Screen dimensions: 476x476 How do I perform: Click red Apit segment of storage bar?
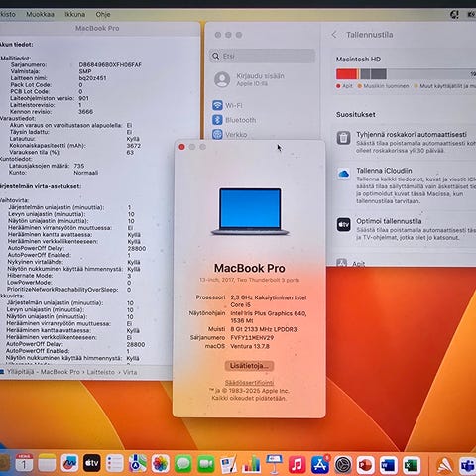(346, 74)
